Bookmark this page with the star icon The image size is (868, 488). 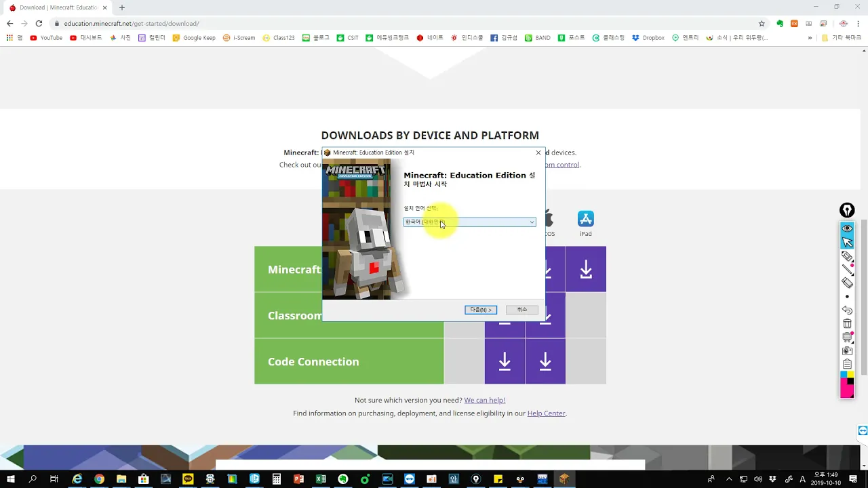click(762, 24)
